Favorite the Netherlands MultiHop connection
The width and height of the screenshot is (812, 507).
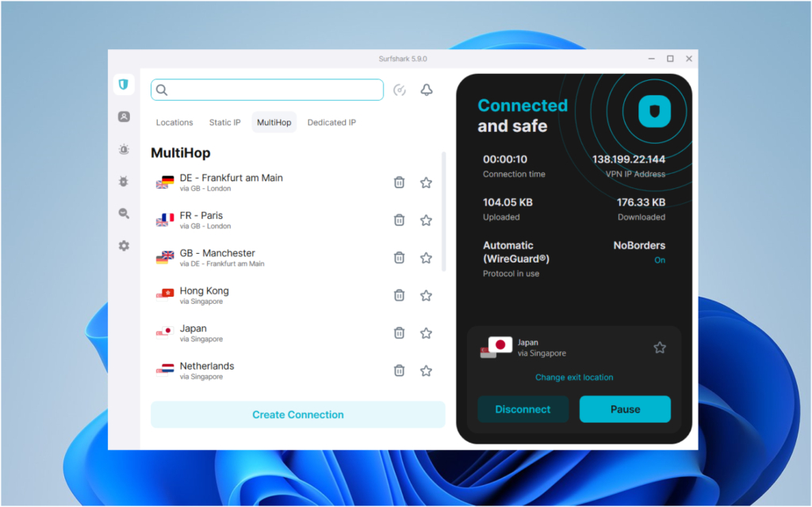(426, 371)
